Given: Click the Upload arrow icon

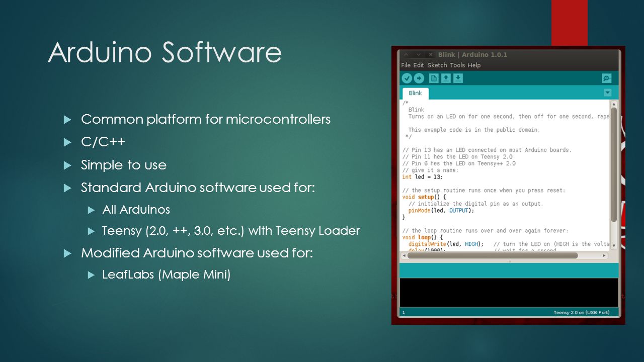Looking at the screenshot, I should coord(419,78).
